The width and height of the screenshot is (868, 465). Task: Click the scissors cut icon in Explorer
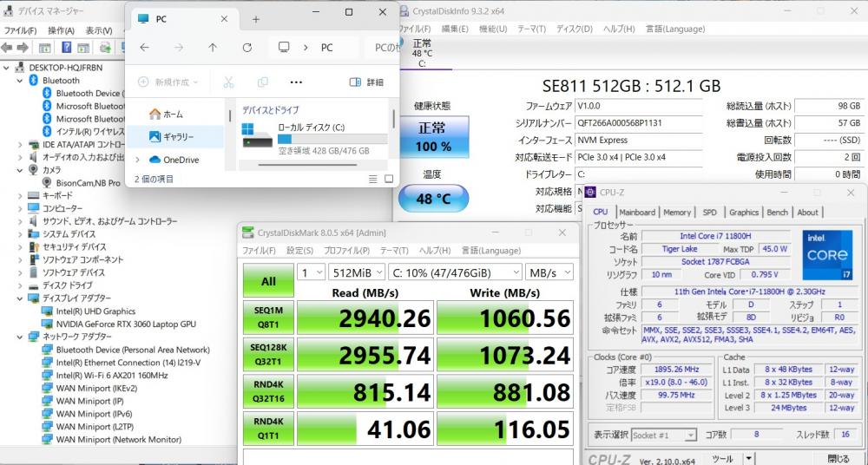[x=228, y=82]
